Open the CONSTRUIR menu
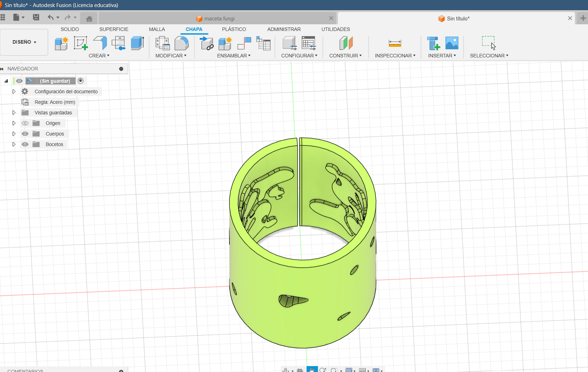Viewport: 588px width, 372px height. (345, 56)
